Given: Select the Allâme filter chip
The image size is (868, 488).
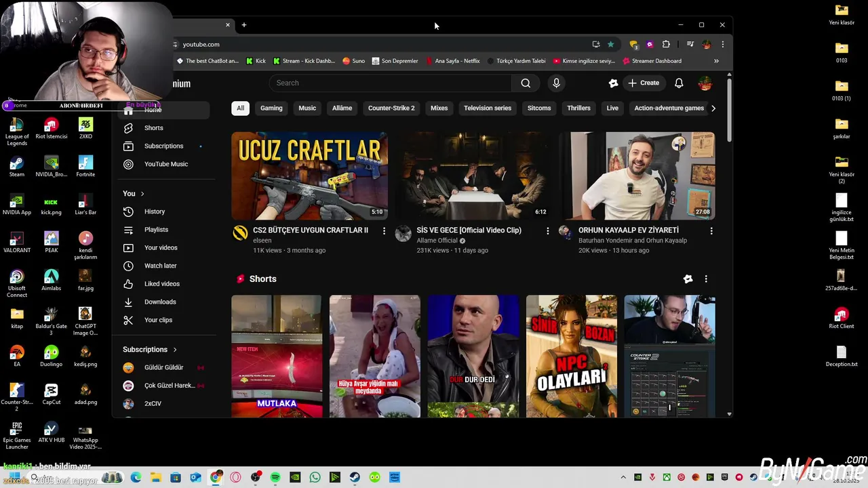Looking at the screenshot, I should 342,108.
